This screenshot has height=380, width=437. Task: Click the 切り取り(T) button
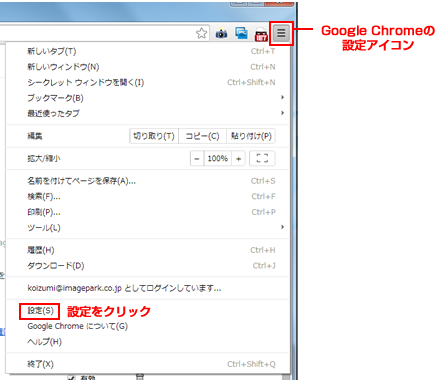tap(154, 136)
